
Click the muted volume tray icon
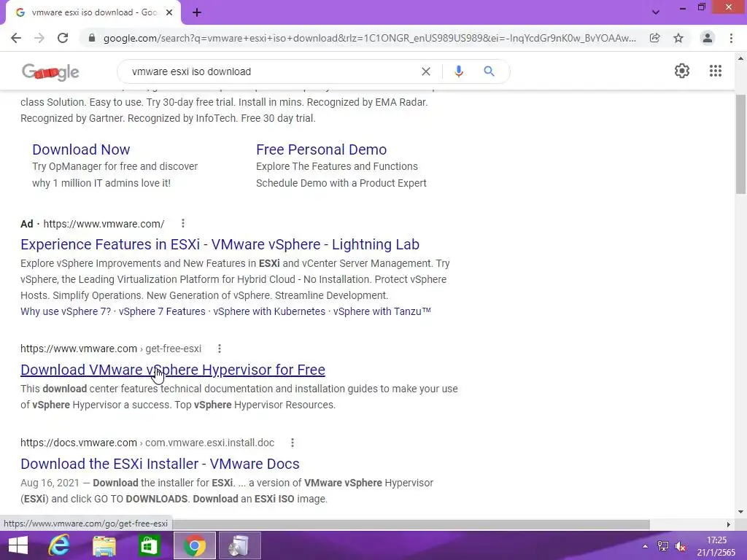681,546
